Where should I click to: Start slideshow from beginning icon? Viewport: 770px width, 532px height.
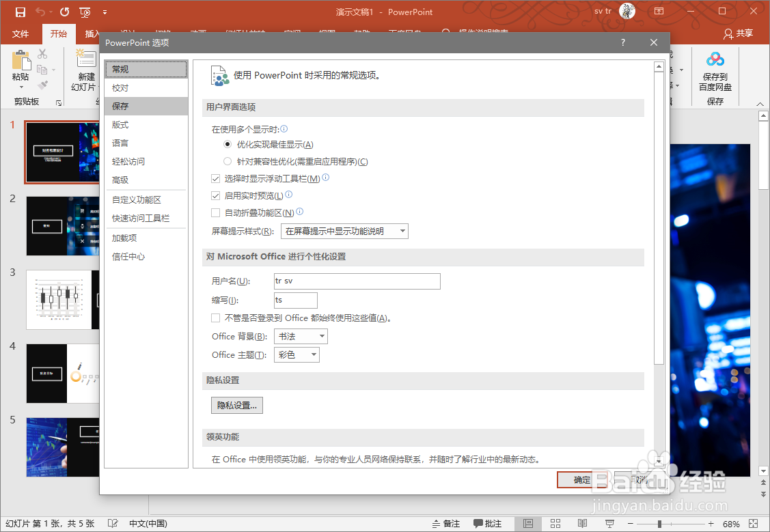(x=85, y=12)
